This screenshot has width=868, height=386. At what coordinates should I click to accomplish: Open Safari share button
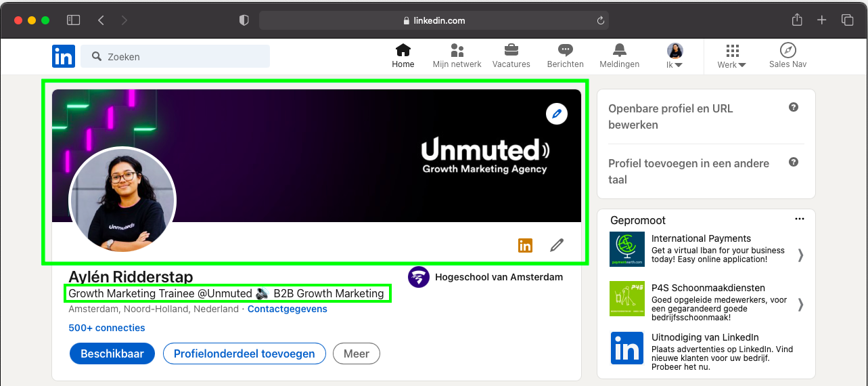(x=797, y=20)
